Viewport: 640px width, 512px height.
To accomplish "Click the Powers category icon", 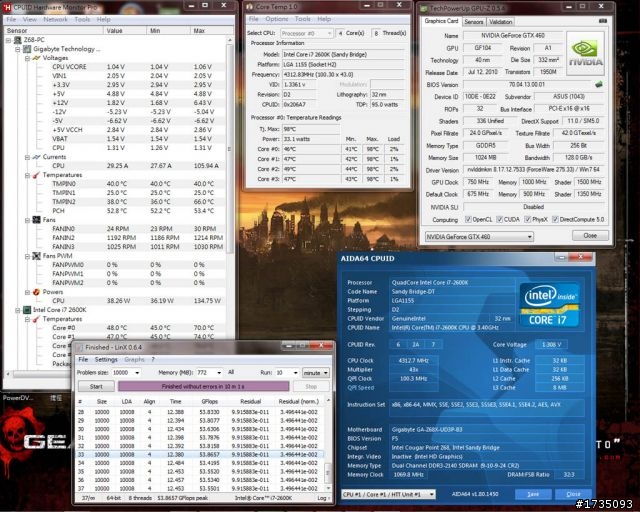I will coord(36,292).
